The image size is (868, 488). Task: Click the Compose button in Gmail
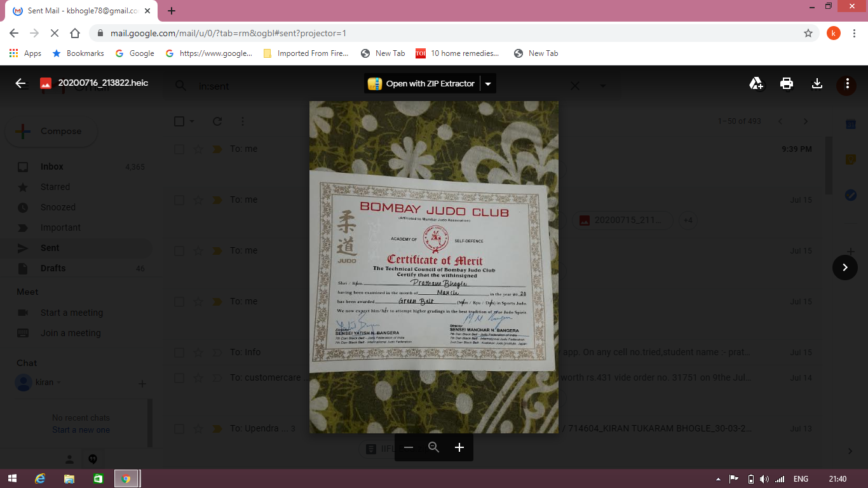point(51,132)
